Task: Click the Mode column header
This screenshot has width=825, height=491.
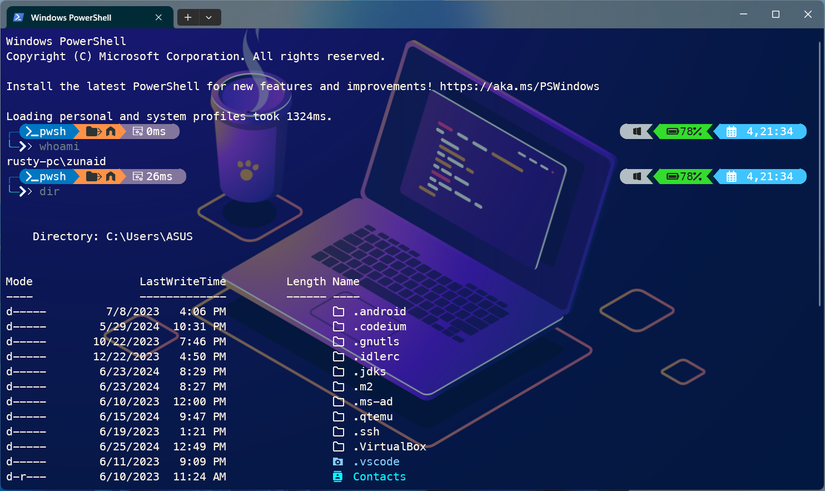Action: coord(19,282)
